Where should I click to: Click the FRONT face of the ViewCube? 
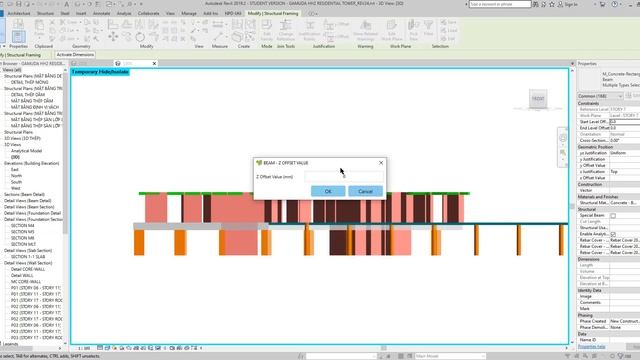[538, 98]
